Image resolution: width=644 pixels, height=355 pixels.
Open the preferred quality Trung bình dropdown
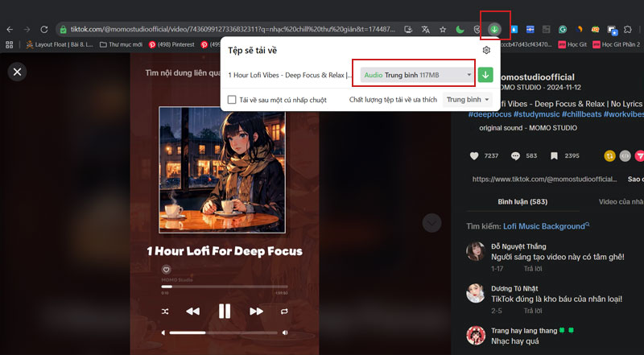468,100
